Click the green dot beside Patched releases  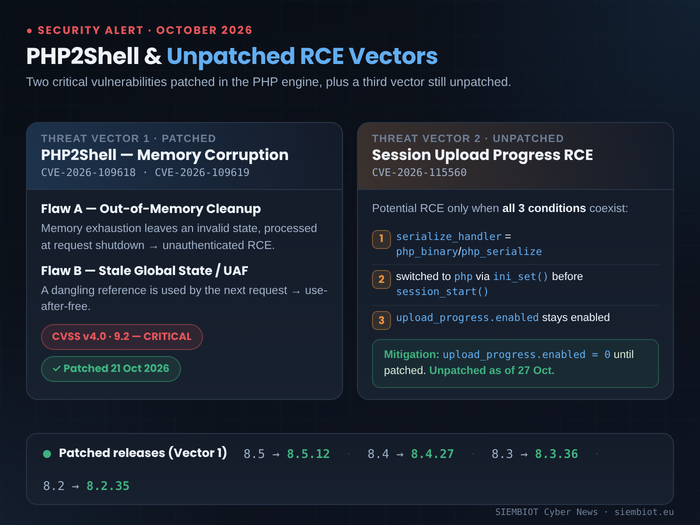[47, 454]
